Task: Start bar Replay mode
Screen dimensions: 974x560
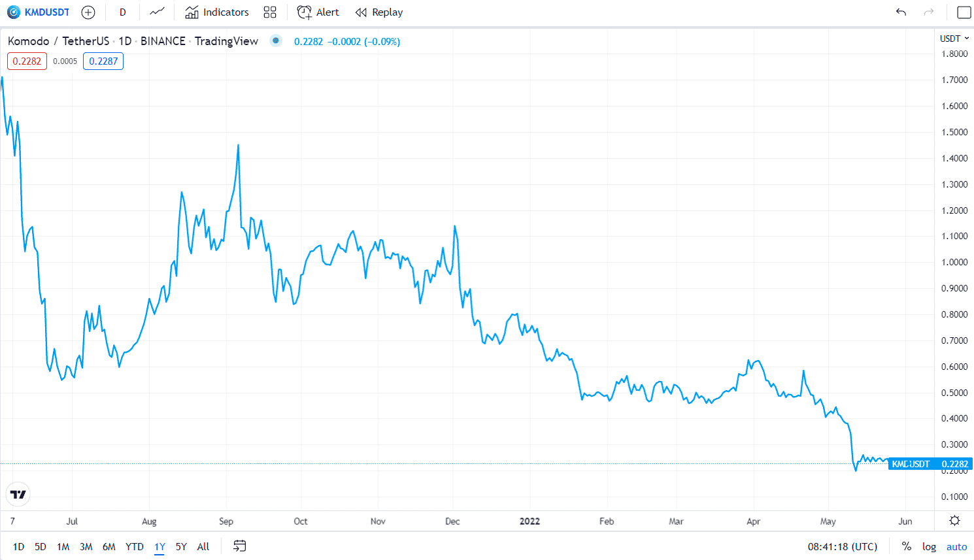Action: pyautogui.click(x=379, y=12)
